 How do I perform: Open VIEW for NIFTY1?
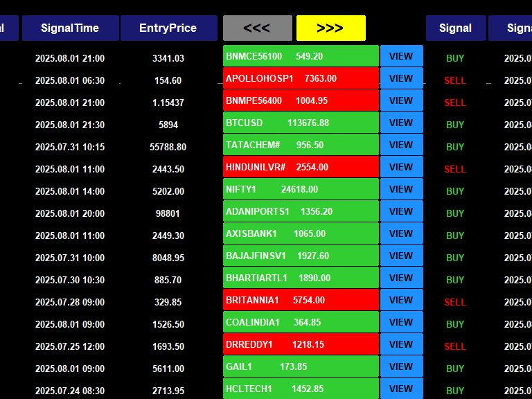pyautogui.click(x=402, y=189)
